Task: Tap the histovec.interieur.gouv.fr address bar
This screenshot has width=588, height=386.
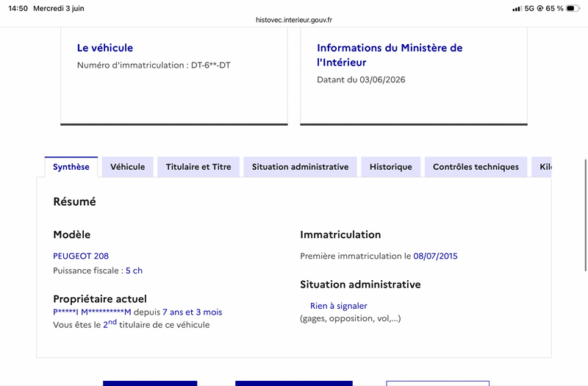Action: click(x=294, y=20)
